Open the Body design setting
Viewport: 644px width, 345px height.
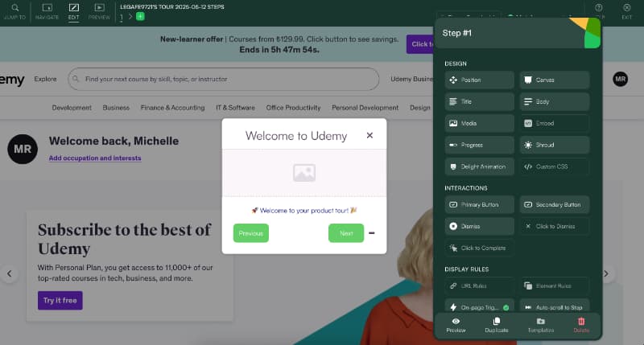555,102
